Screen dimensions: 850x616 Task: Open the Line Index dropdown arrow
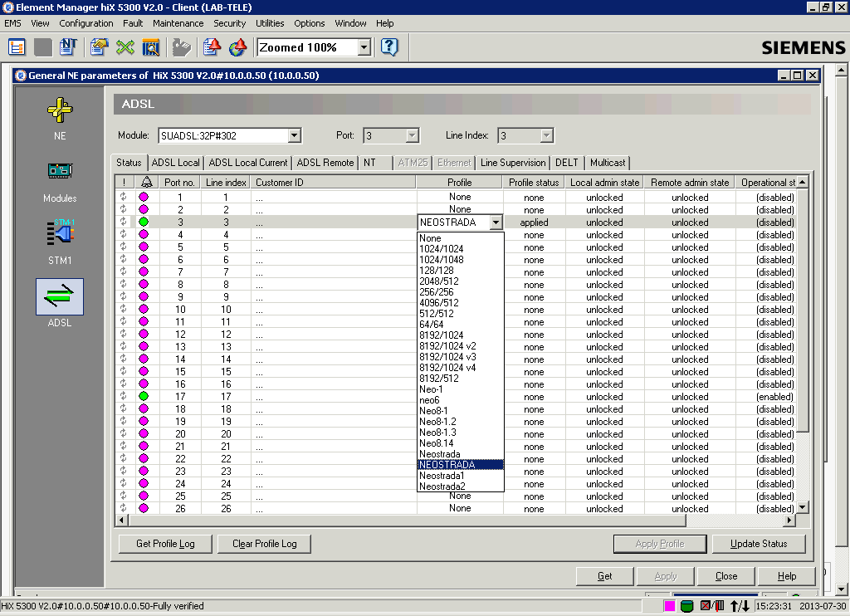point(547,135)
